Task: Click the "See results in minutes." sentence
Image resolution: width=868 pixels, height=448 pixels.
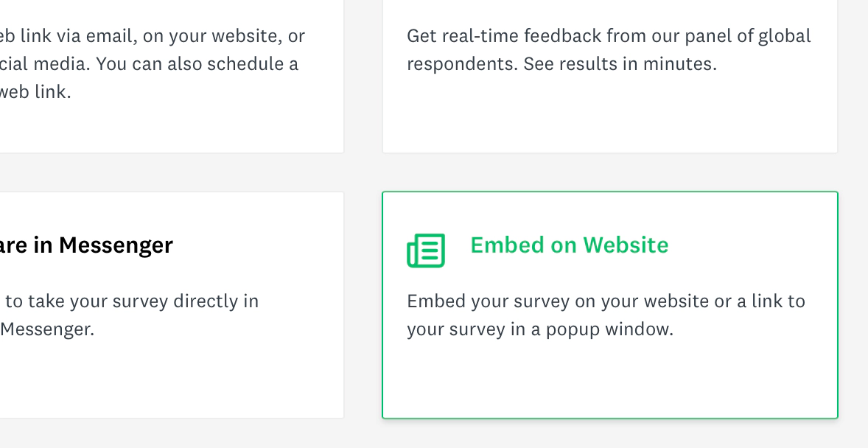Action: coord(620,63)
